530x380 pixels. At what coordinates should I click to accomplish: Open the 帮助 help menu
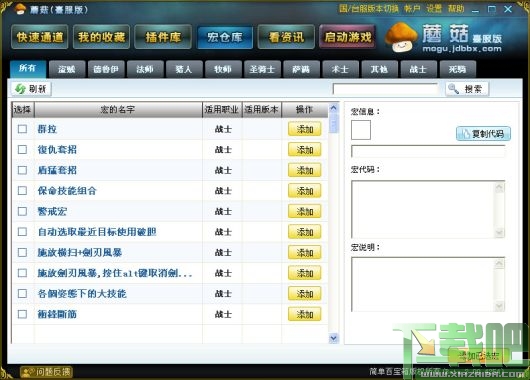(456, 9)
